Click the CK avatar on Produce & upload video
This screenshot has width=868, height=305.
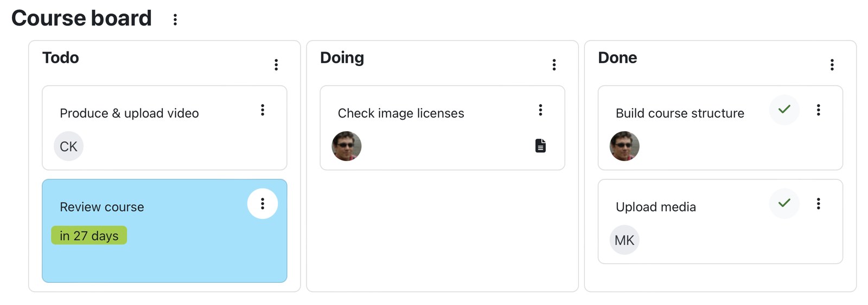[x=68, y=146]
